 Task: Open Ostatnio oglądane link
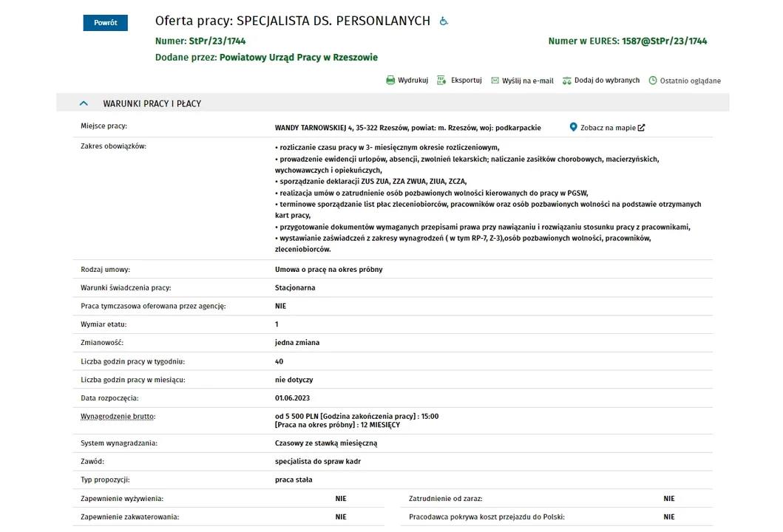[x=690, y=81]
